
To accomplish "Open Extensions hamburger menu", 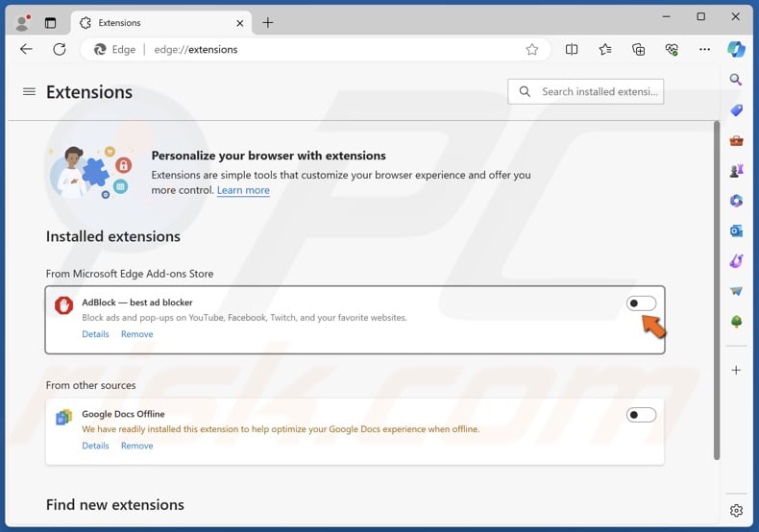I will (x=29, y=91).
